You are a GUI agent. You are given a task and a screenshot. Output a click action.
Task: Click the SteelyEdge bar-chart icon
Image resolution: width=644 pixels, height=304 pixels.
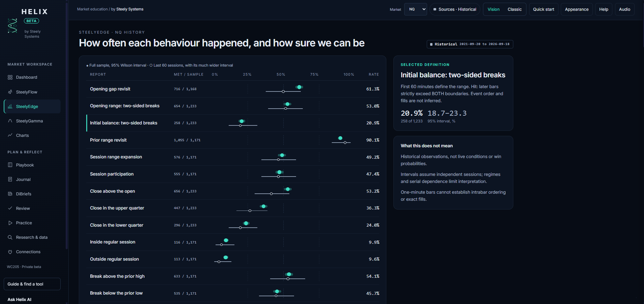10,106
